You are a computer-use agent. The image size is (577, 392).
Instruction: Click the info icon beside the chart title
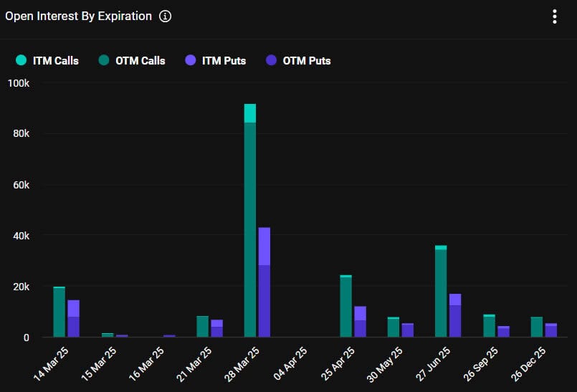[165, 16]
